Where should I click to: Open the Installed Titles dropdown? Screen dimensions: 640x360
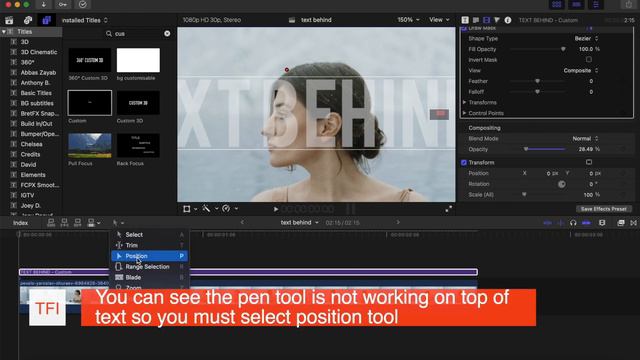pyautogui.click(x=85, y=20)
